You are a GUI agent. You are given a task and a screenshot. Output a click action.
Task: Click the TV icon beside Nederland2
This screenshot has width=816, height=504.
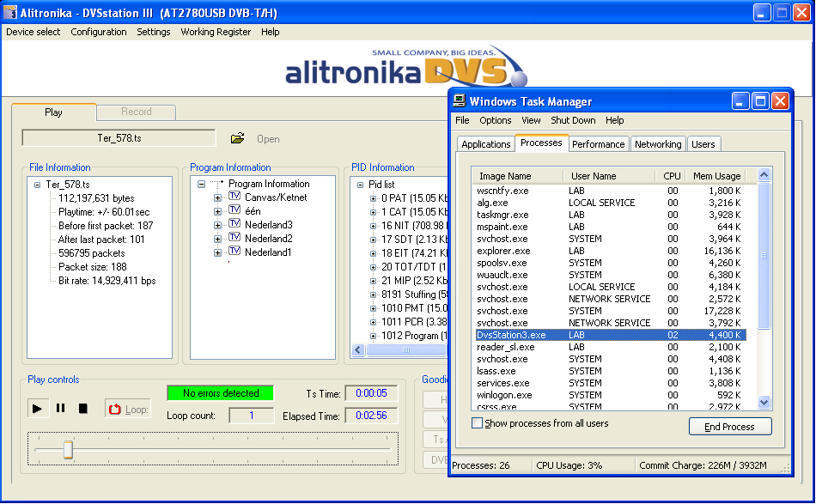234,238
